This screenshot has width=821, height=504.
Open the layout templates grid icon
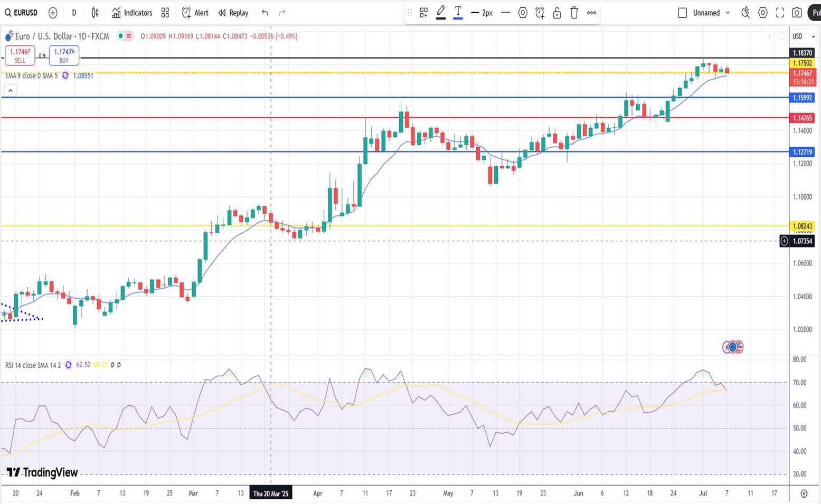pyautogui.click(x=165, y=13)
